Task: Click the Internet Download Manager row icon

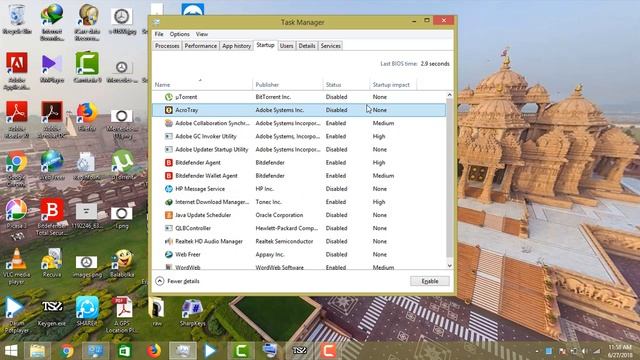Action: (169, 202)
